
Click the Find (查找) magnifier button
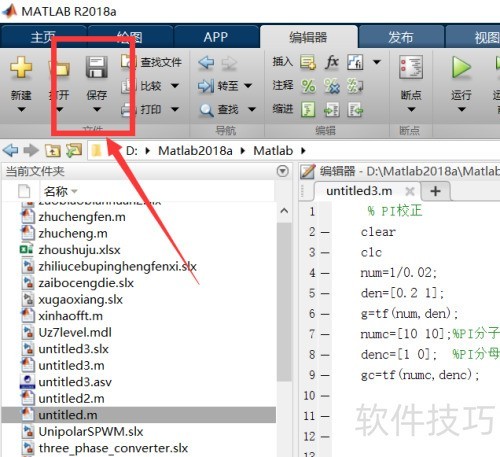[219, 110]
